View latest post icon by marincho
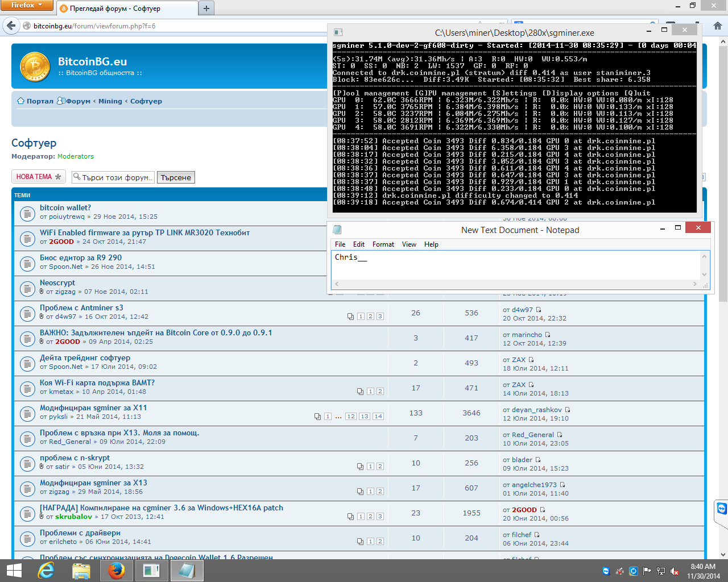Viewport: 728px width, 582px height. click(548, 335)
